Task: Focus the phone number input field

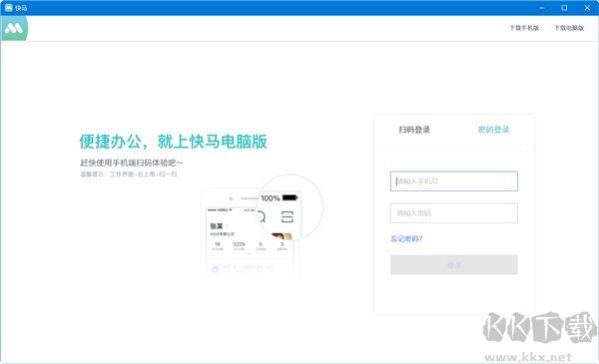Action: pos(454,182)
